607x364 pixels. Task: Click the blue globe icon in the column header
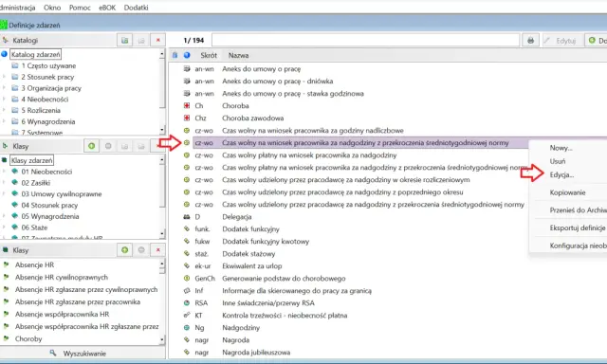pyautogui.click(x=187, y=55)
